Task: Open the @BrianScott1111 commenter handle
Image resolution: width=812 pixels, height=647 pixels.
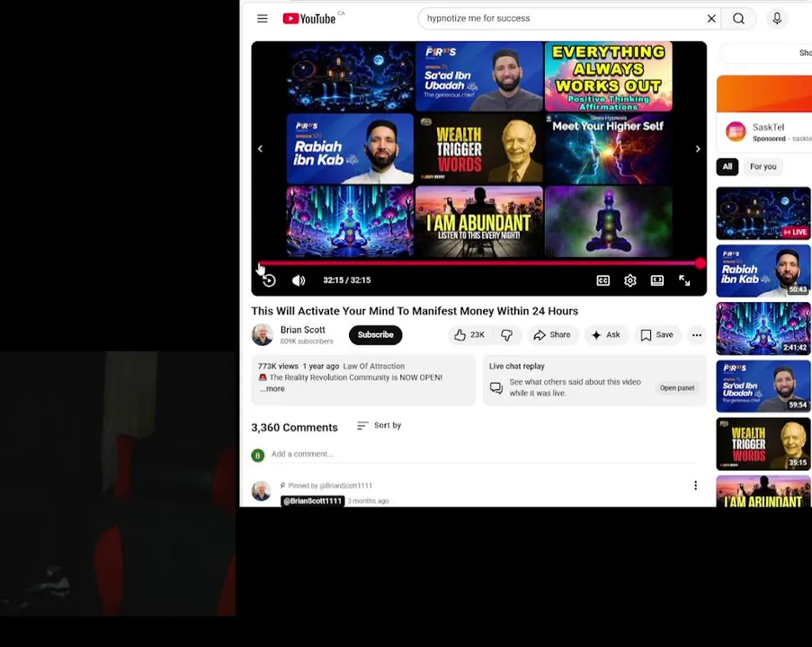Action: [x=313, y=501]
